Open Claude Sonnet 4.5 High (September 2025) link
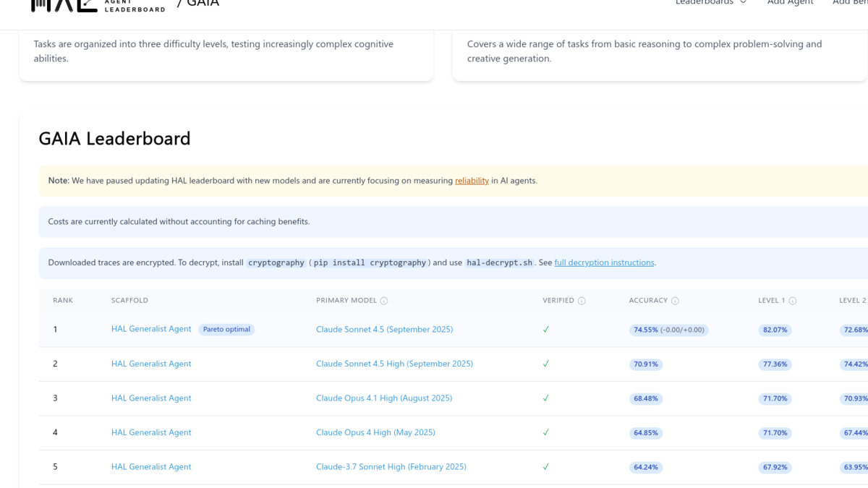Screen dimensions: 868x488 pos(394,364)
